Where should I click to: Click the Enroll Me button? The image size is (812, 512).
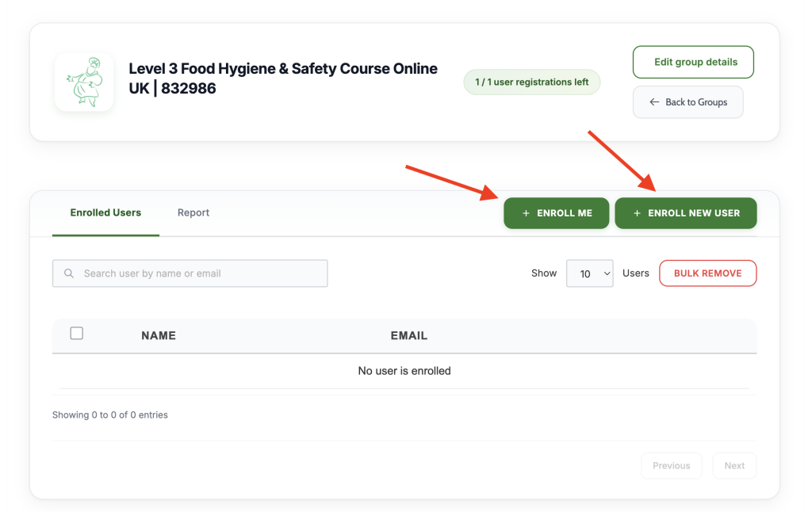(x=556, y=213)
